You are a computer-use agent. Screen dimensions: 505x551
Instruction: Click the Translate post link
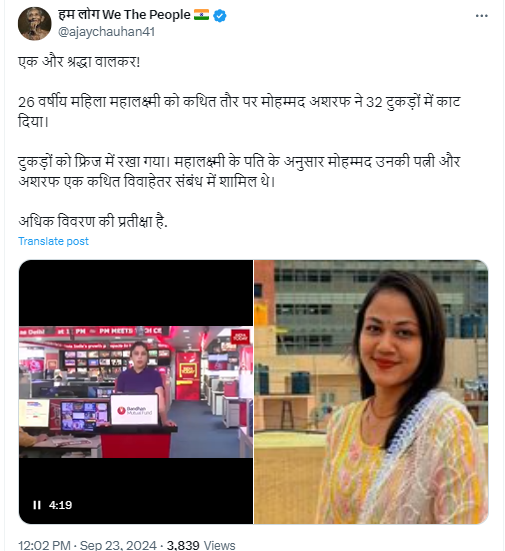(53, 241)
